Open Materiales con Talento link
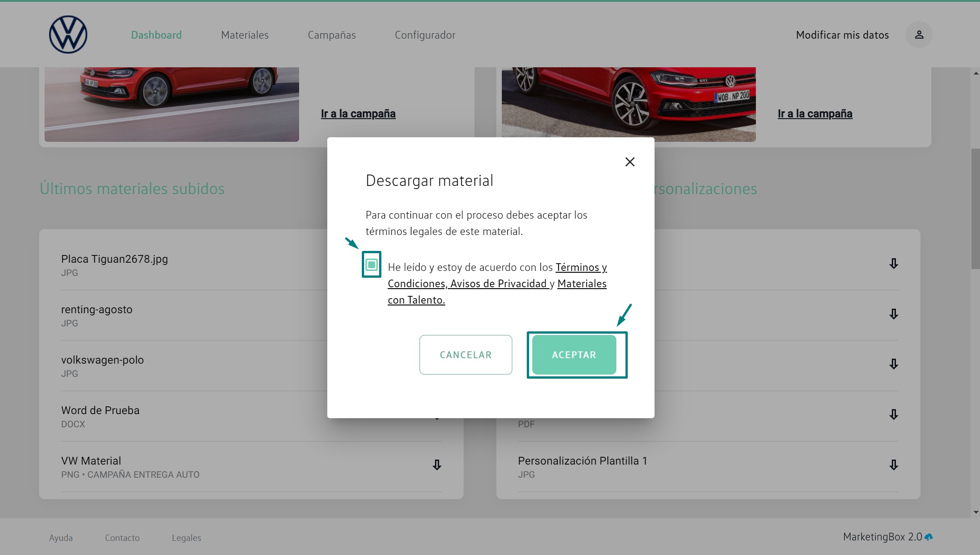980x555 pixels. point(581,284)
